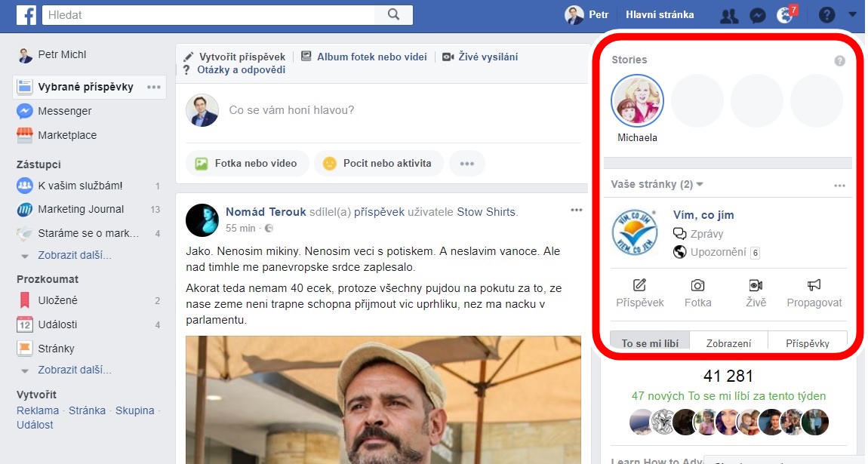Open Petr profile link in top bar
The width and height of the screenshot is (868, 464).
click(x=586, y=15)
